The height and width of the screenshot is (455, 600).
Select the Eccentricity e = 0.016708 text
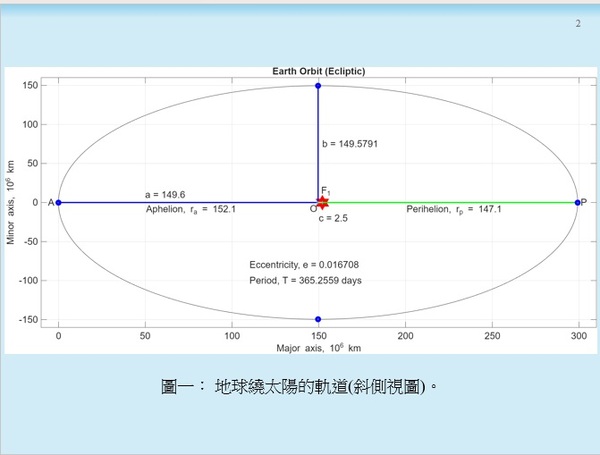coord(304,264)
